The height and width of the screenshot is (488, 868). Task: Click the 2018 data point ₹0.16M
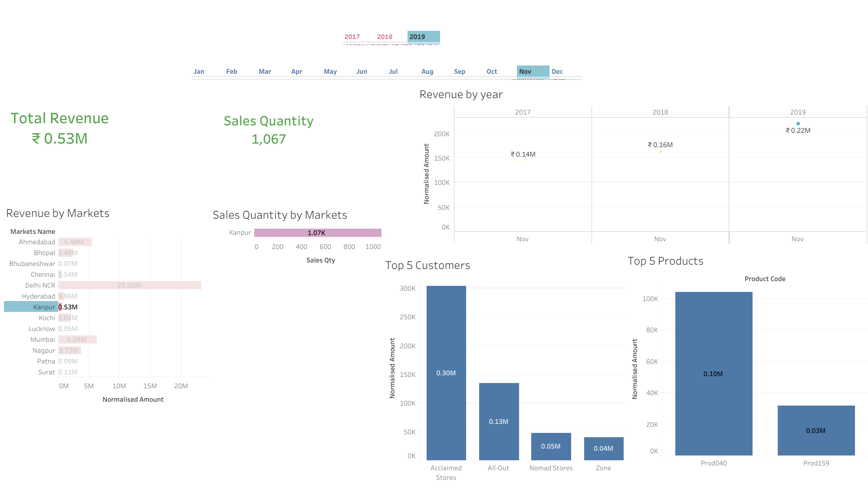661,152
